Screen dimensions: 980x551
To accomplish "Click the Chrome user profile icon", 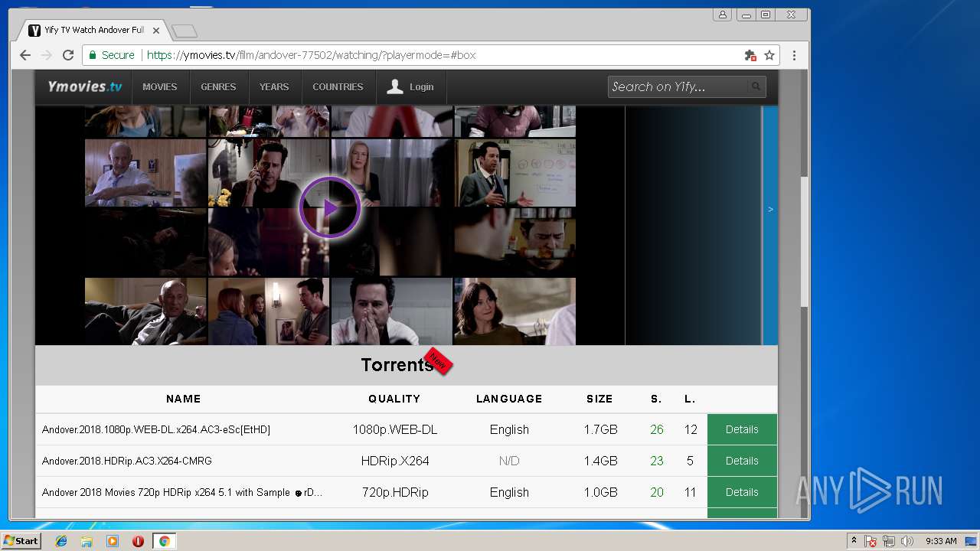I will (x=722, y=15).
